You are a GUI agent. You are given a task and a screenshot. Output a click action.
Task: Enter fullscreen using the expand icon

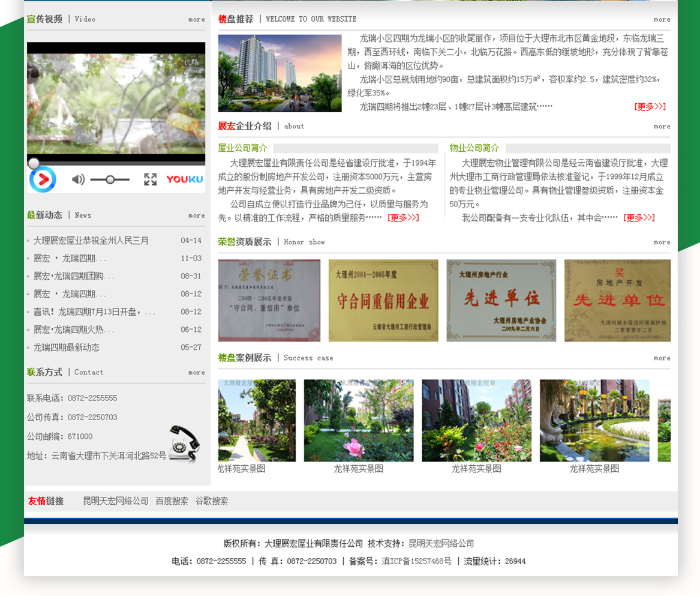tap(150, 179)
